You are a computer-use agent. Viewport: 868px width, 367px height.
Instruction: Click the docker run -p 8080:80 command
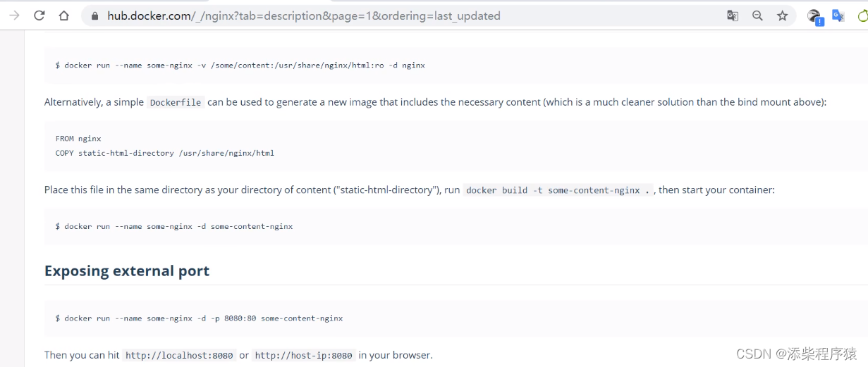pyautogui.click(x=199, y=318)
